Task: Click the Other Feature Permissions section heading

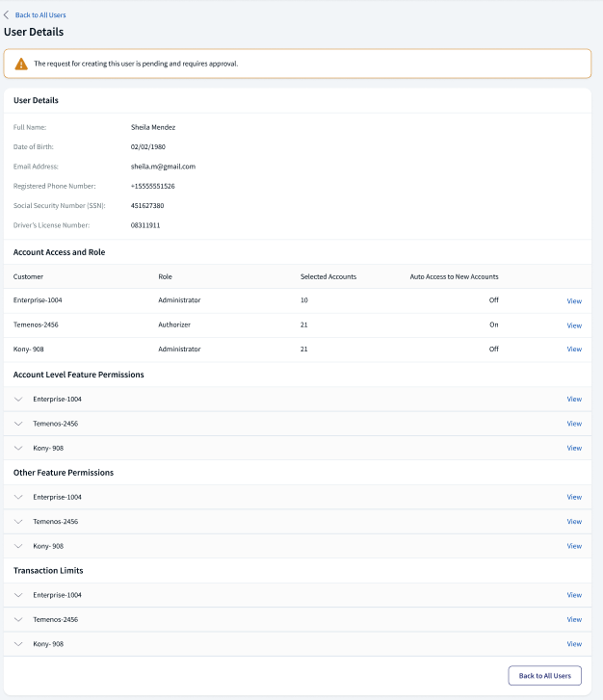Action: 64,473
